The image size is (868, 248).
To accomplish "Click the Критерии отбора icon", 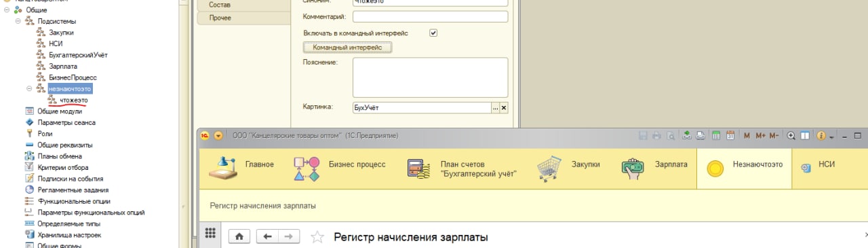I will click(x=29, y=167).
